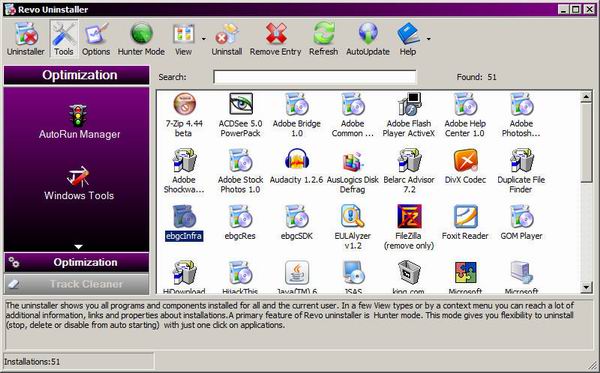Click the program list scroll up arrow
Image resolution: width=600 pixels, height=373 pixels.
(586, 97)
